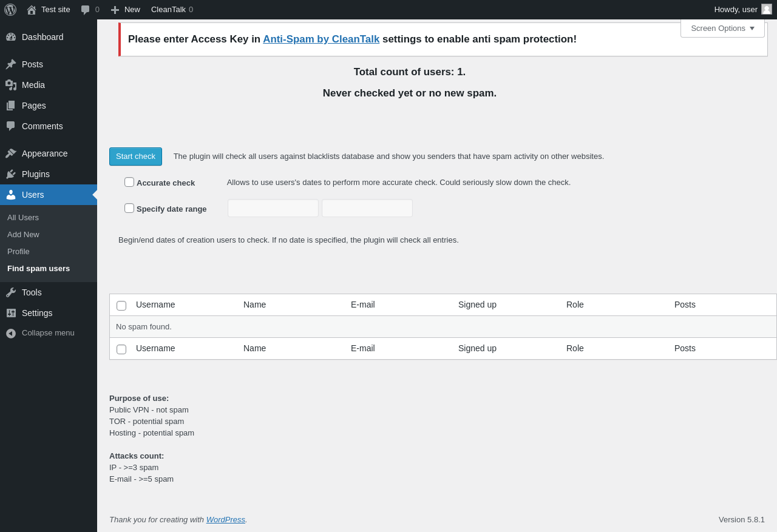Open the Profile submenu item

point(18,252)
